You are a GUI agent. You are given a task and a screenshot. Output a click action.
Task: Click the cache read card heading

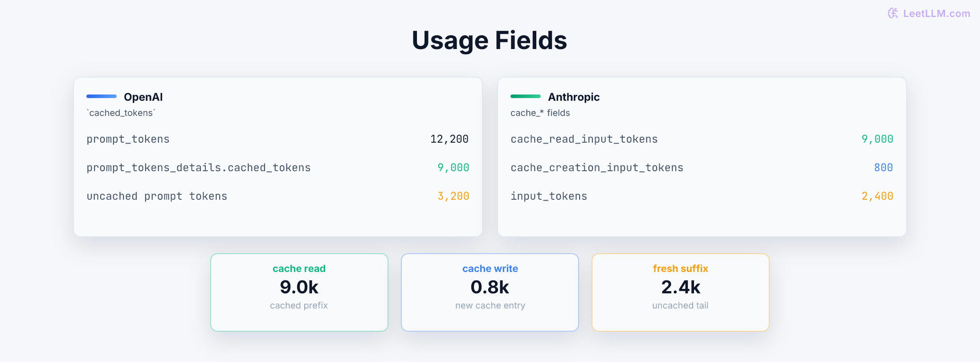click(299, 268)
